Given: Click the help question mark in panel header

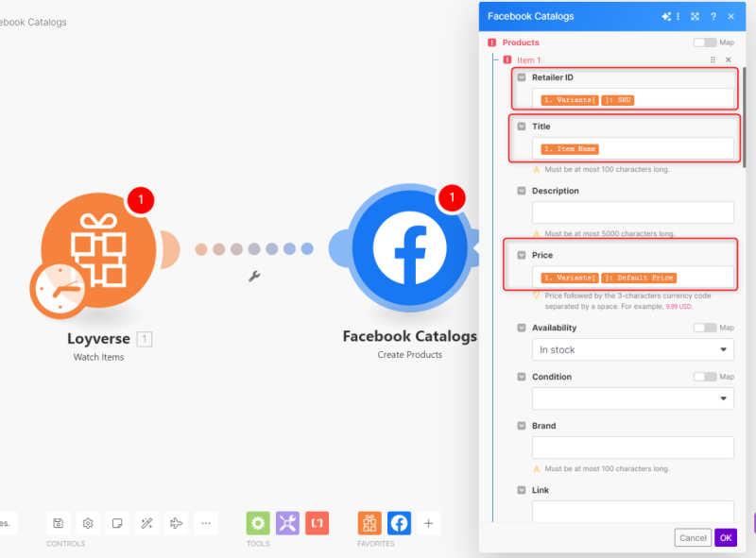Looking at the screenshot, I should [713, 17].
